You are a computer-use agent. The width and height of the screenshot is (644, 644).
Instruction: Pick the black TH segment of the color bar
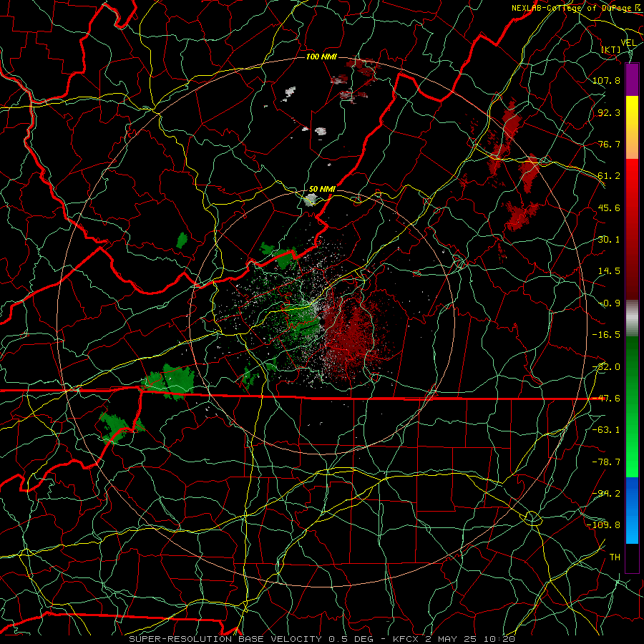coord(632,558)
